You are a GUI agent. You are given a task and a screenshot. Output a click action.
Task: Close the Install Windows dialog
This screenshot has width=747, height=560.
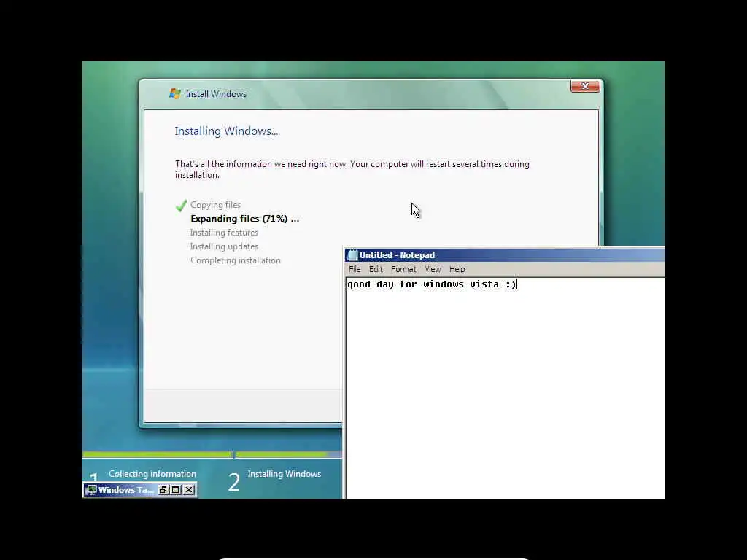585,86
